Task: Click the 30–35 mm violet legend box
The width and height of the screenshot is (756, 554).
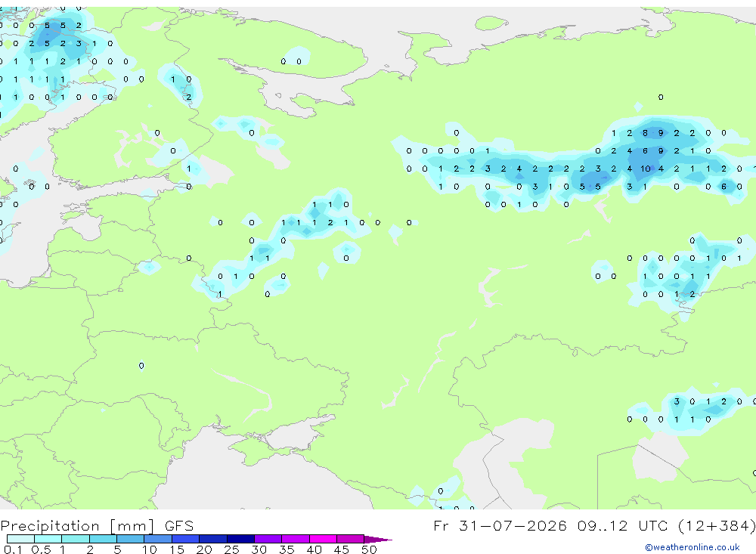Action: pos(268,539)
